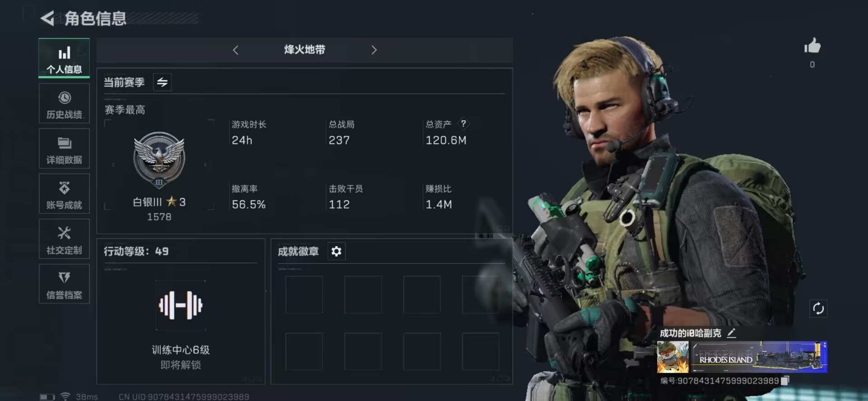The height and width of the screenshot is (401, 868).
Task: Toggle season swap icon beside 当前赛季
Action: (162, 82)
